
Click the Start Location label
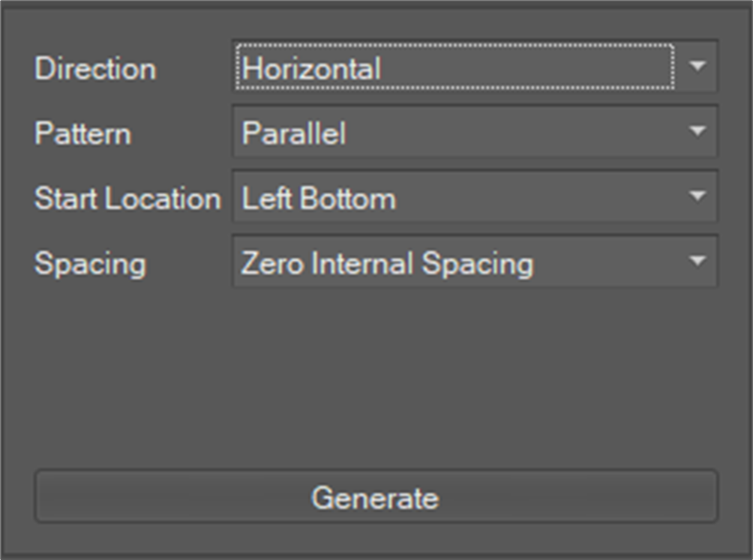(x=127, y=199)
